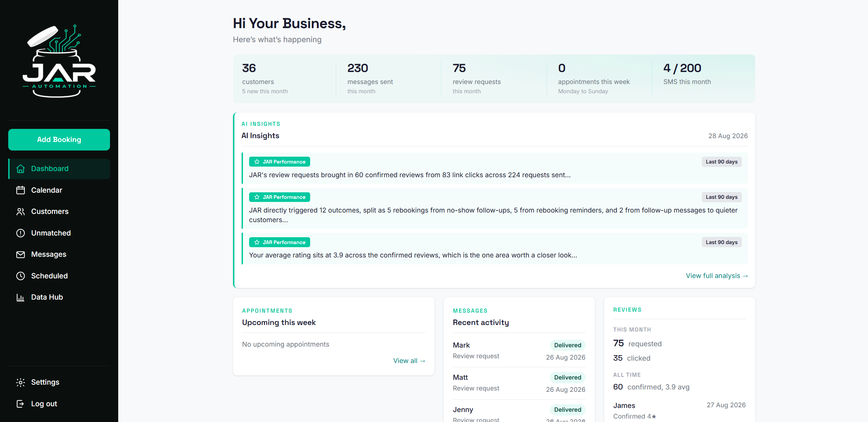This screenshot has height=422, width=868.
Task: Open the Data Hub section
Action: point(59,297)
